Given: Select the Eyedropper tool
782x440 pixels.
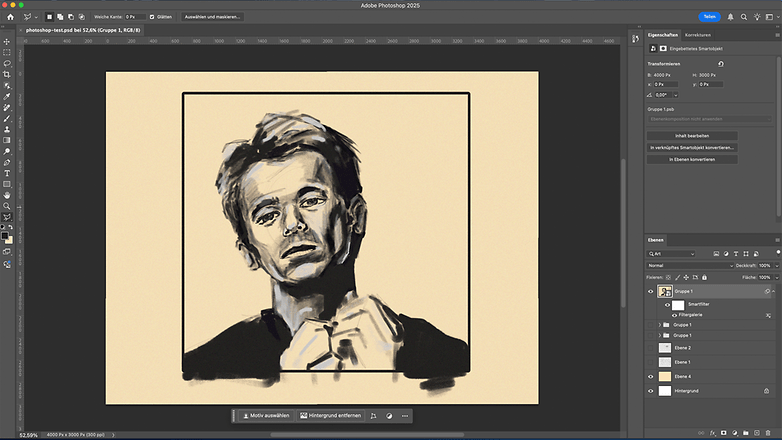Looking at the screenshot, I should point(7,96).
